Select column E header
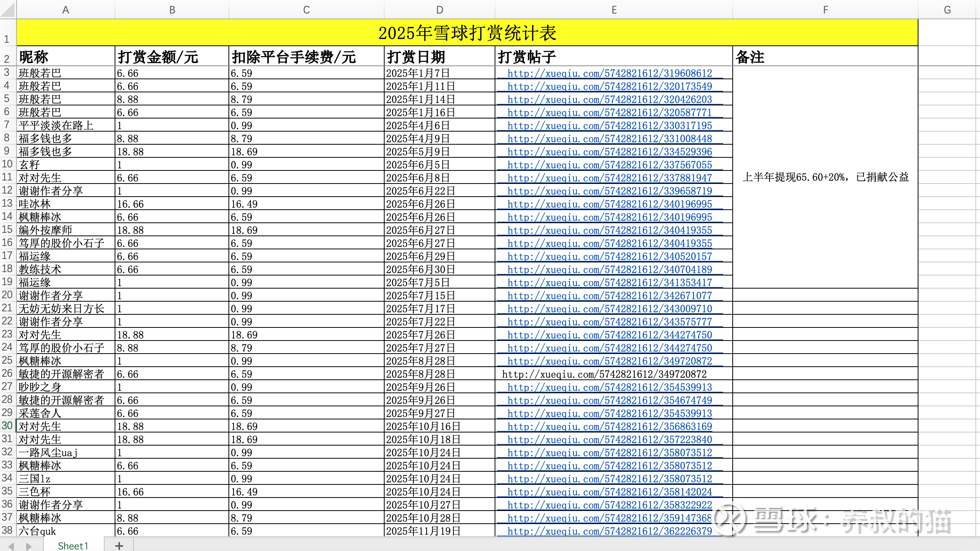 click(614, 10)
